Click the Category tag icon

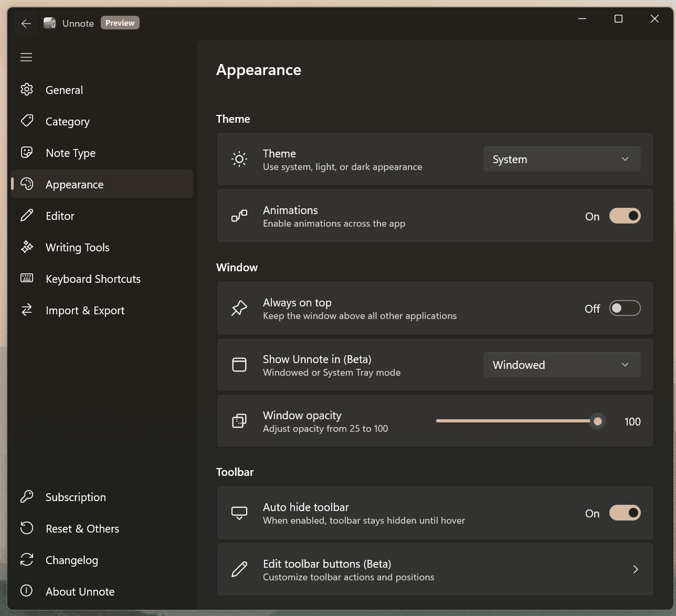[x=27, y=121]
